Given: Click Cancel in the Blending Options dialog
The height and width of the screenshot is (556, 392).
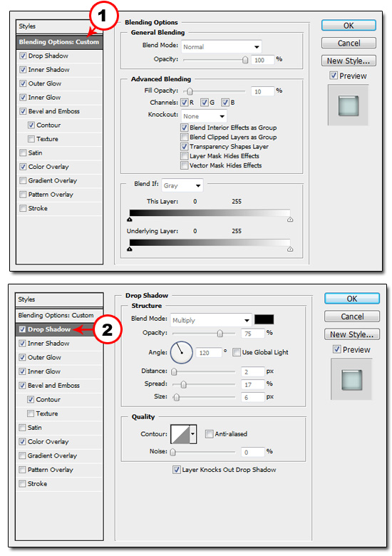Looking at the screenshot, I should coord(349,43).
